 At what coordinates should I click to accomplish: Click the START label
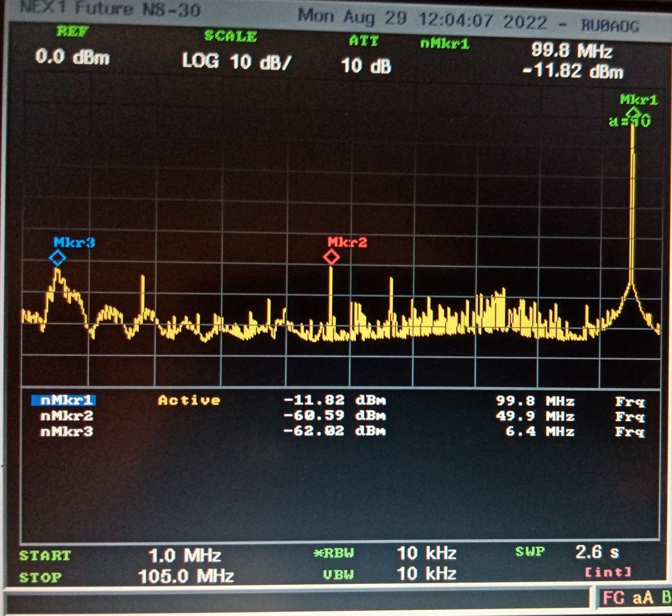pyautogui.click(x=45, y=556)
